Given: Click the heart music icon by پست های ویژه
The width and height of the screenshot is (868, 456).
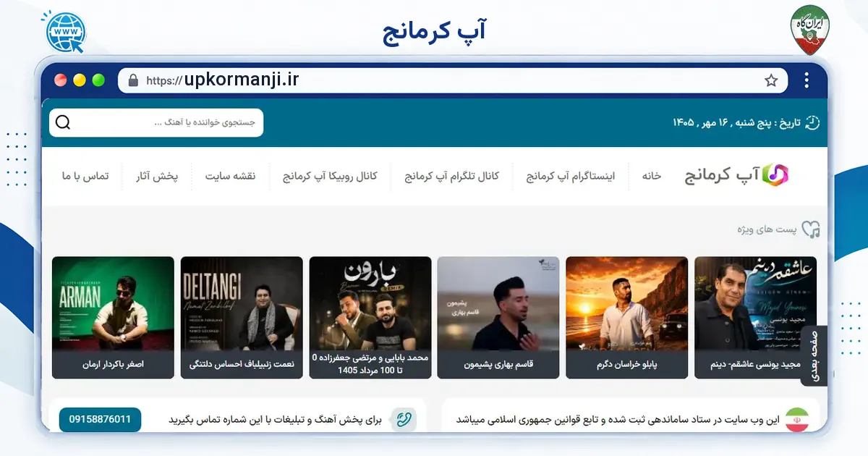Looking at the screenshot, I should [812, 229].
